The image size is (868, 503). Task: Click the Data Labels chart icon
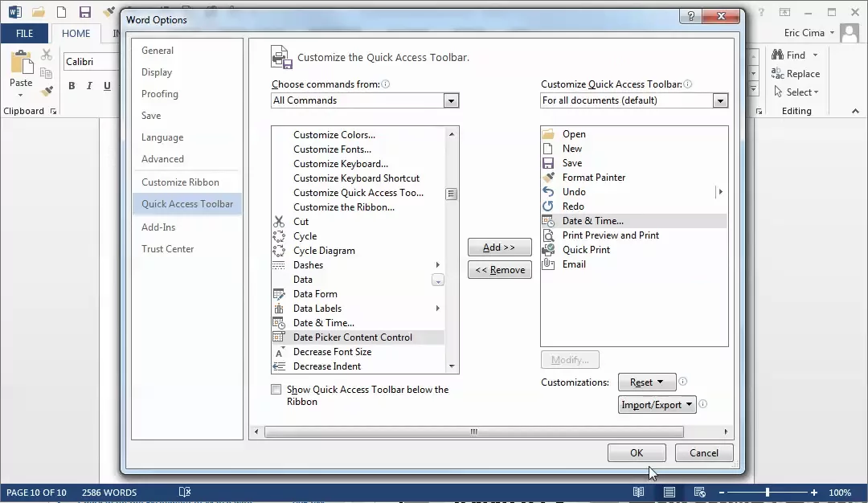click(x=279, y=309)
